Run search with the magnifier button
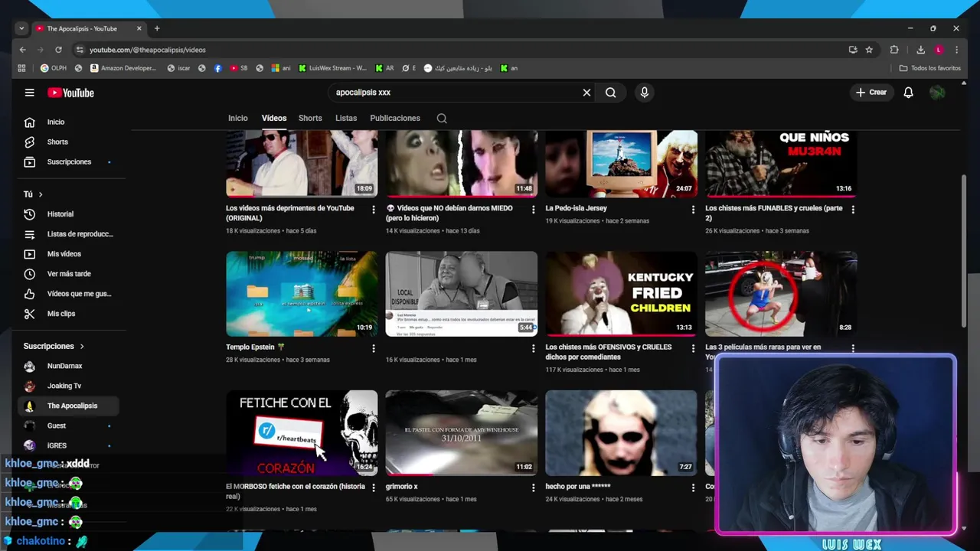This screenshot has height=551, width=980. point(611,93)
